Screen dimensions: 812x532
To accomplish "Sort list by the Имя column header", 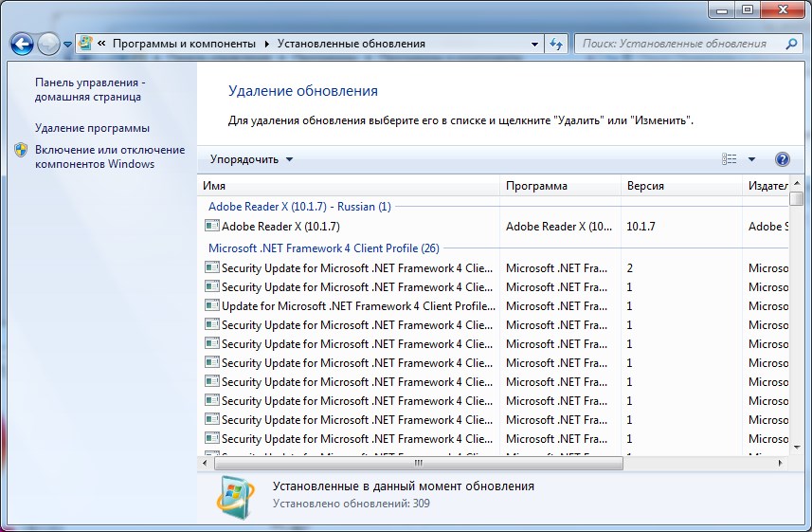I will click(x=348, y=186).
